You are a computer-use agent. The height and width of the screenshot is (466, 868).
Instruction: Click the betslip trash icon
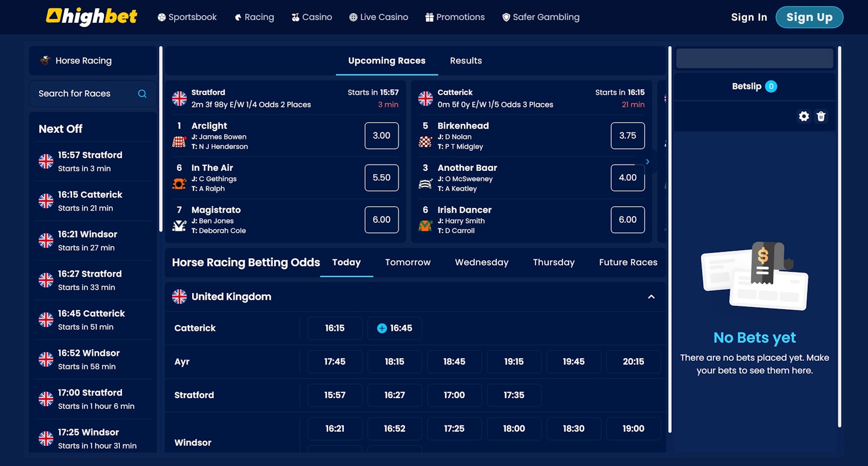(x=821, y=116)
